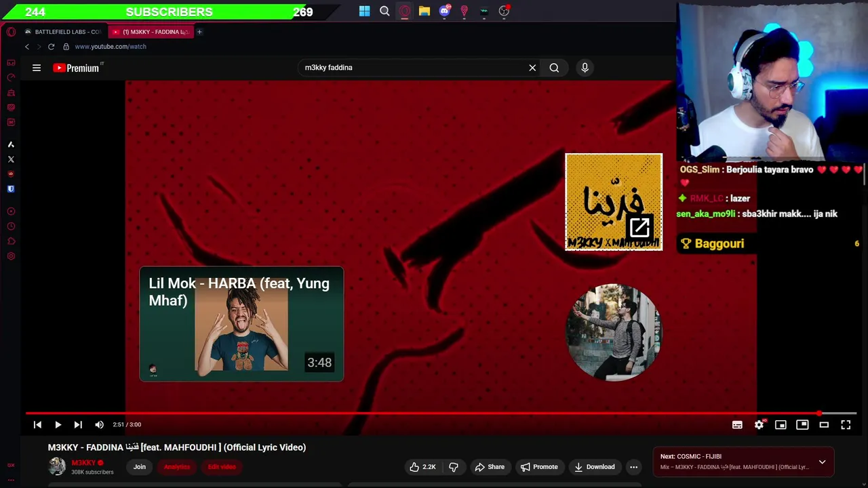The height and width of the screenshot is (488, 868).
Task: Enter full screen mode
Action: click(846, 425)
